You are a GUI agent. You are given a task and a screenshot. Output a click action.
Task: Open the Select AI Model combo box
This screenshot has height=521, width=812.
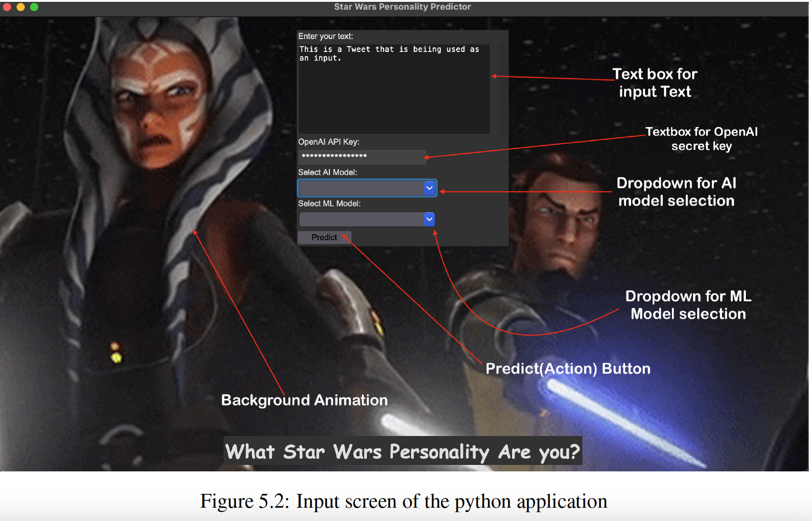tap(363, 188)
